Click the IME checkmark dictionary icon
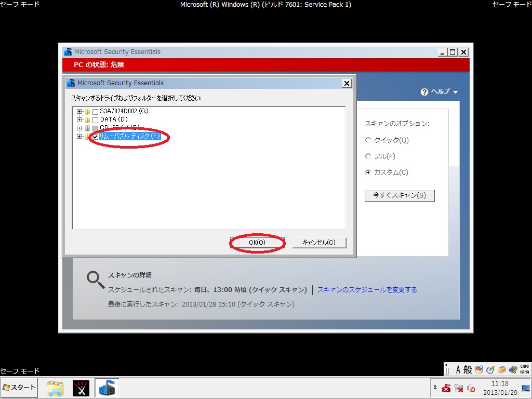 [x=490, y=369]
